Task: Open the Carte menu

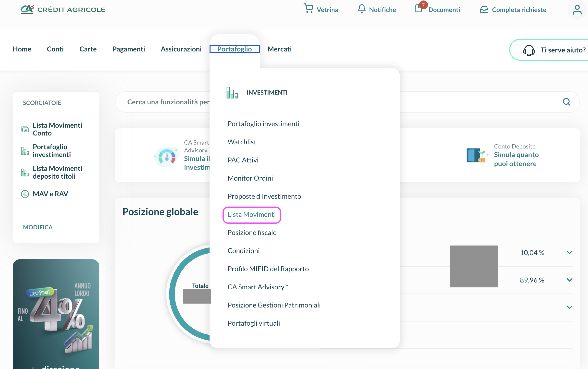Action: 88,49
